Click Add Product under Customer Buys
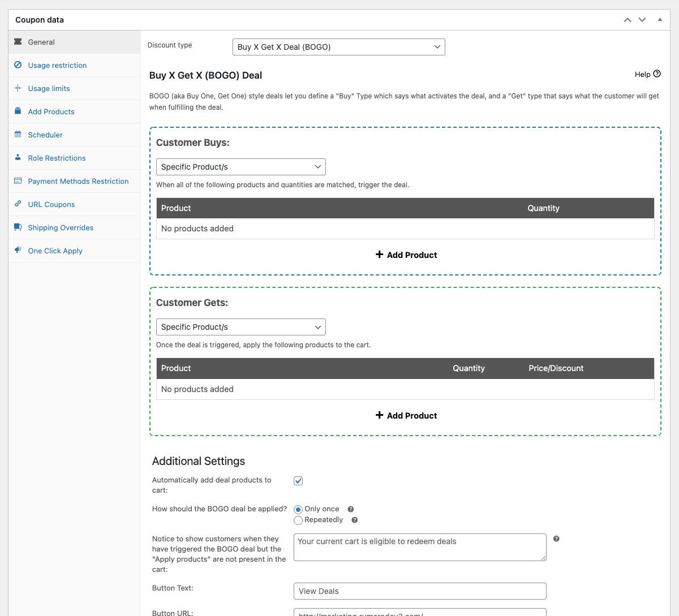 pos(406,255)
